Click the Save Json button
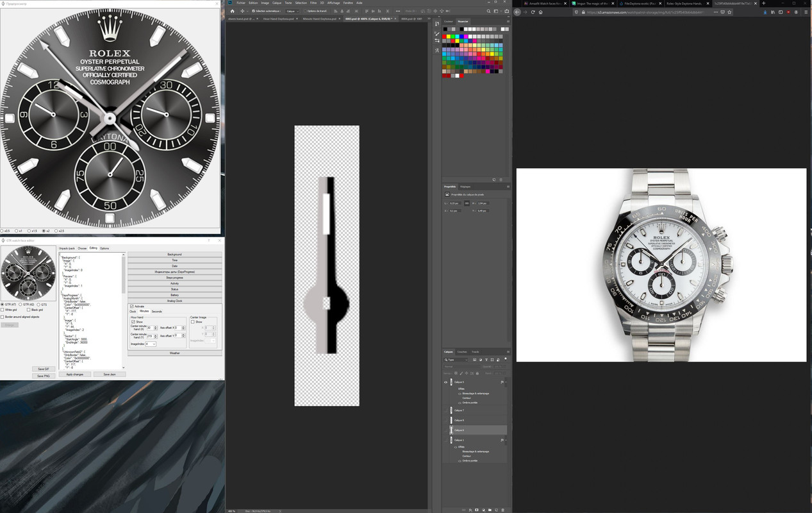 pyautogui.click(x=110, y=374)
